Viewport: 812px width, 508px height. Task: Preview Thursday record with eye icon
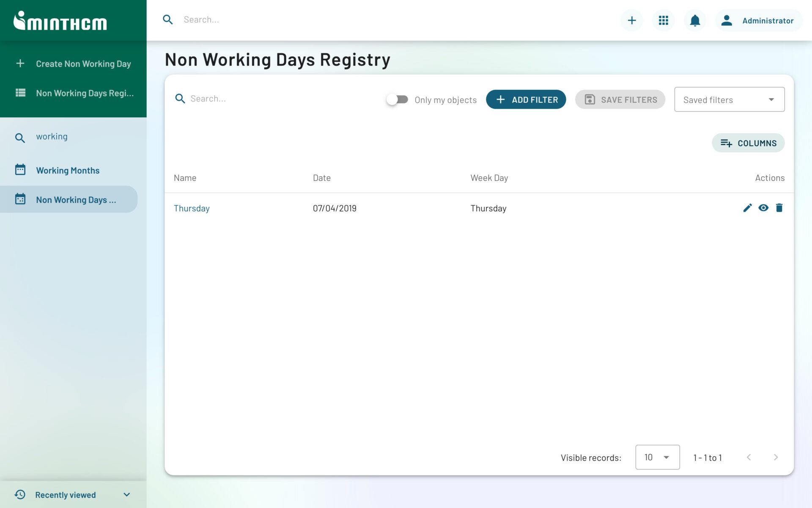point(763,208)
